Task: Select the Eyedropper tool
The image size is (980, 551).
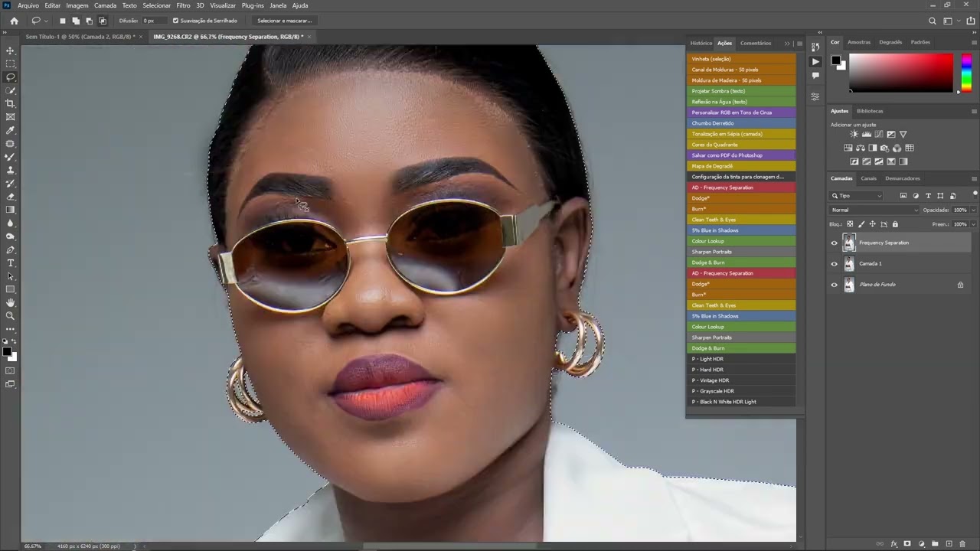Action: coord(10,131)
